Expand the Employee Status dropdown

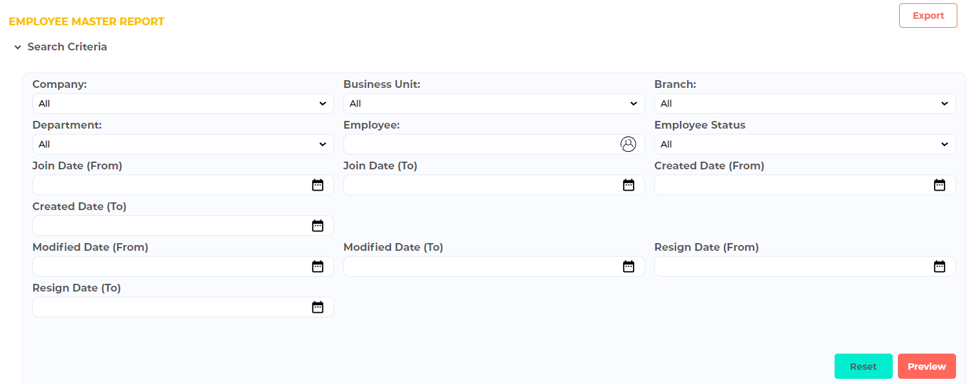805,144
